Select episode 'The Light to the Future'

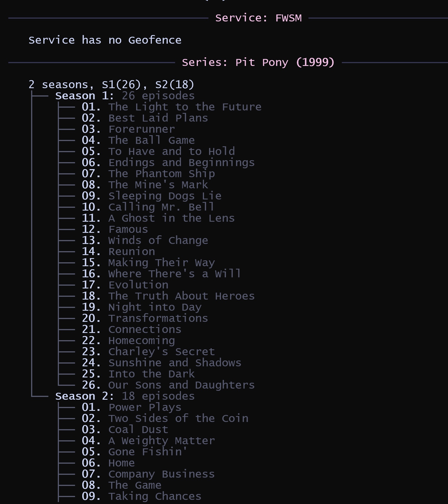pyautogui.click(x=185, y=107)
